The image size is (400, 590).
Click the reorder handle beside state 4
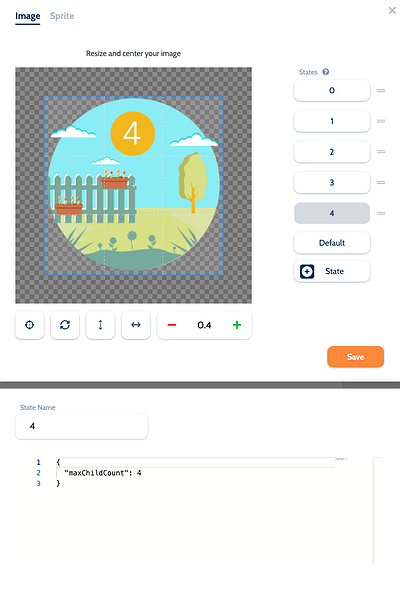click(381, 213)
